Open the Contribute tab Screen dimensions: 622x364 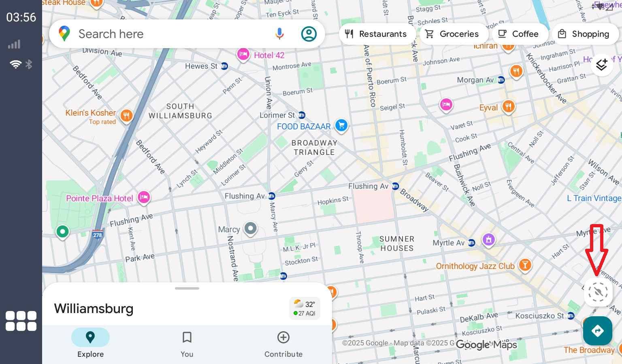coord(283,343)
